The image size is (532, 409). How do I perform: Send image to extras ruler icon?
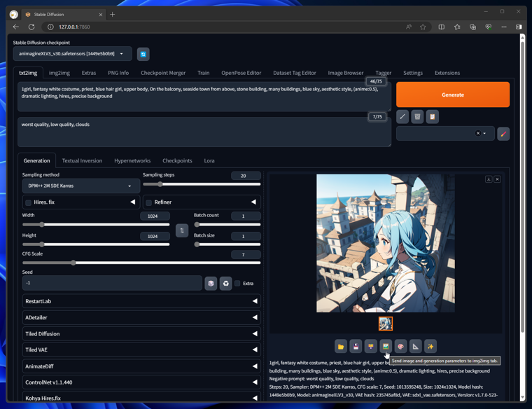pos(415,347)
